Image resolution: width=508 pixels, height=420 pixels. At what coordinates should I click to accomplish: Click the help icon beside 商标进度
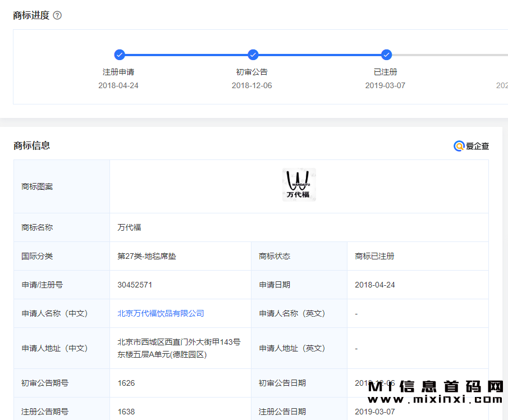pos(57,16)
